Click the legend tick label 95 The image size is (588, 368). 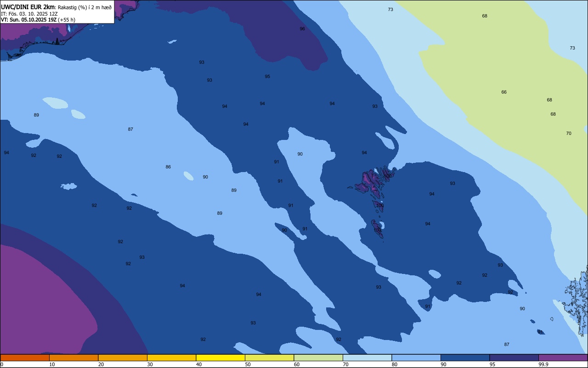click(x=492, y=364)
